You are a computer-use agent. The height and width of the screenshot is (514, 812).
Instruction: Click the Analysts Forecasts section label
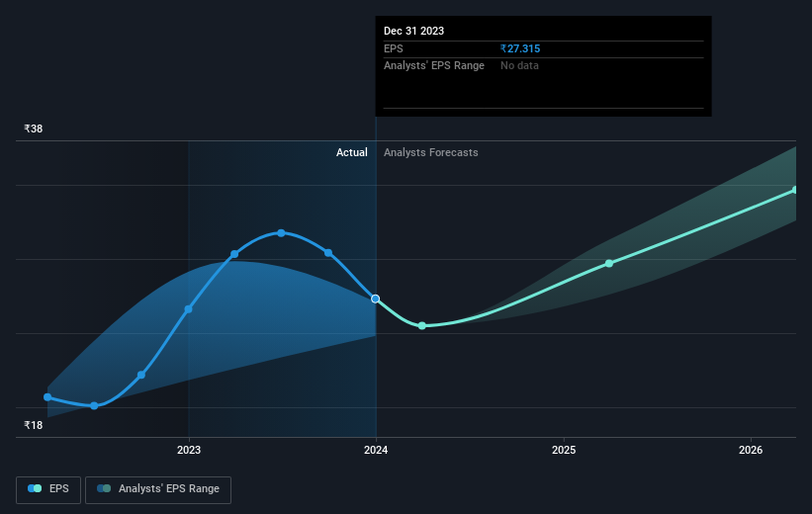[x=431, y=152]
